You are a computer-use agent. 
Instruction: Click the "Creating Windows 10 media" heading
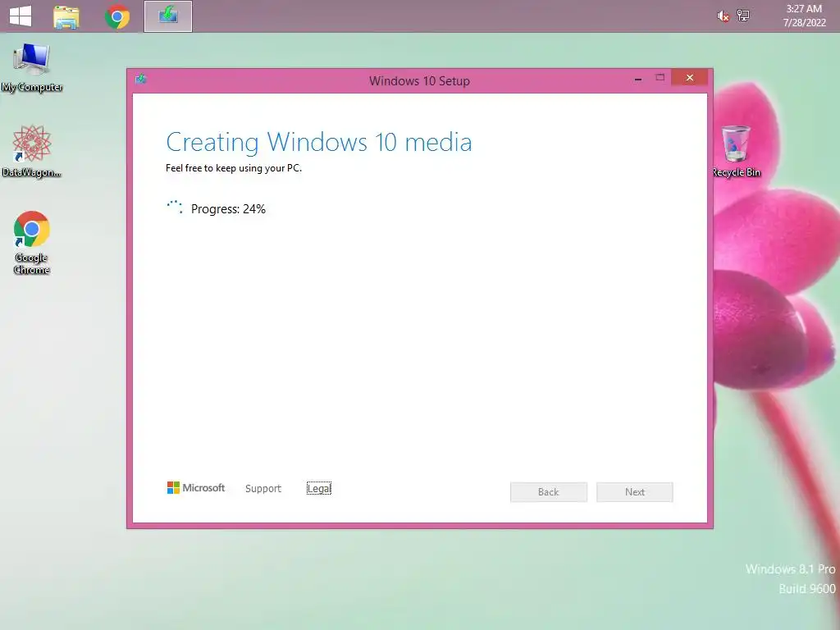(x=319, y=142)
